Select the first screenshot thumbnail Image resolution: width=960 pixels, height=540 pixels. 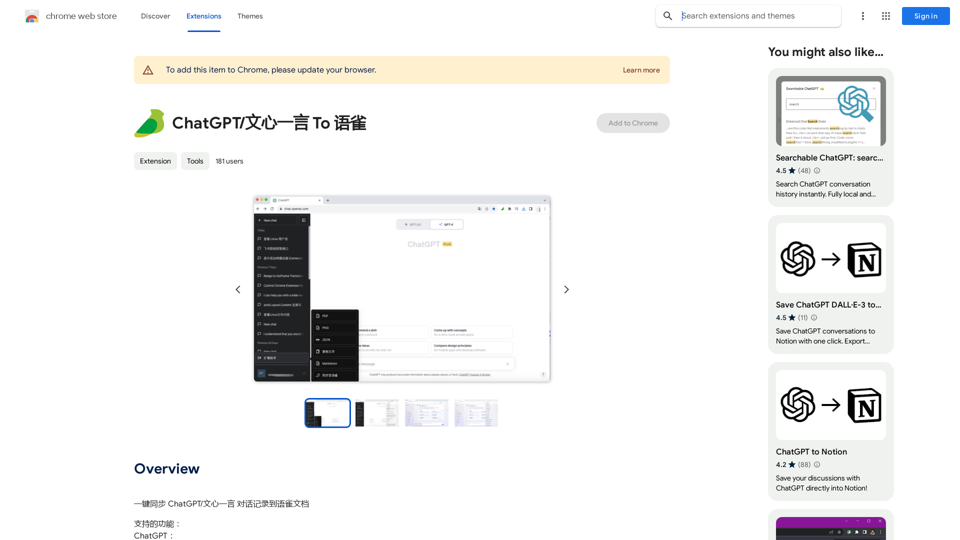(x=328, y=413)
